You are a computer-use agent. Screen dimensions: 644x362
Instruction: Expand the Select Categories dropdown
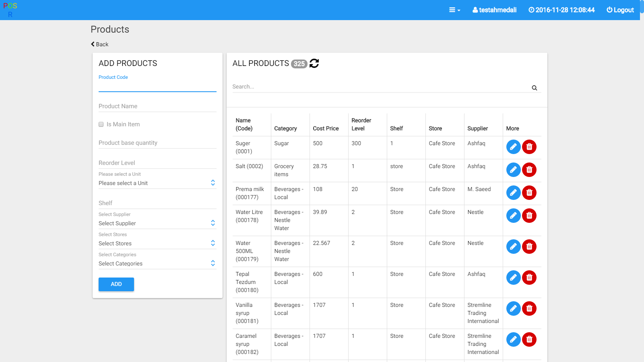(x=157, y=263)
